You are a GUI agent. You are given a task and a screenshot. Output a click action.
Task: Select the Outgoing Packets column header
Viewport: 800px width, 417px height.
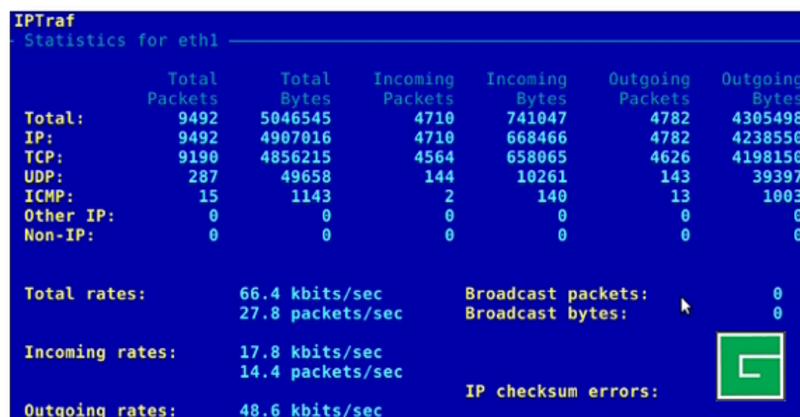[x=649, y=89]
